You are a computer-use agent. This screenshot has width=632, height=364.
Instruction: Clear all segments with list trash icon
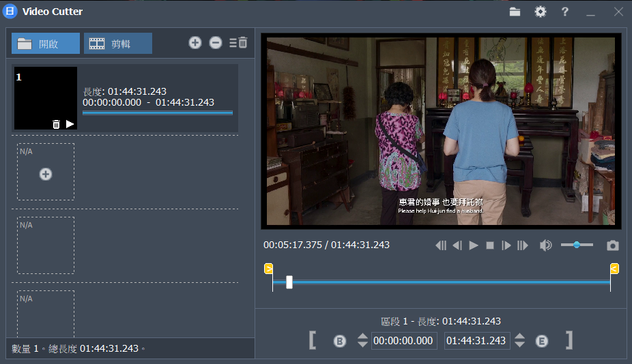tap(238, 43)
